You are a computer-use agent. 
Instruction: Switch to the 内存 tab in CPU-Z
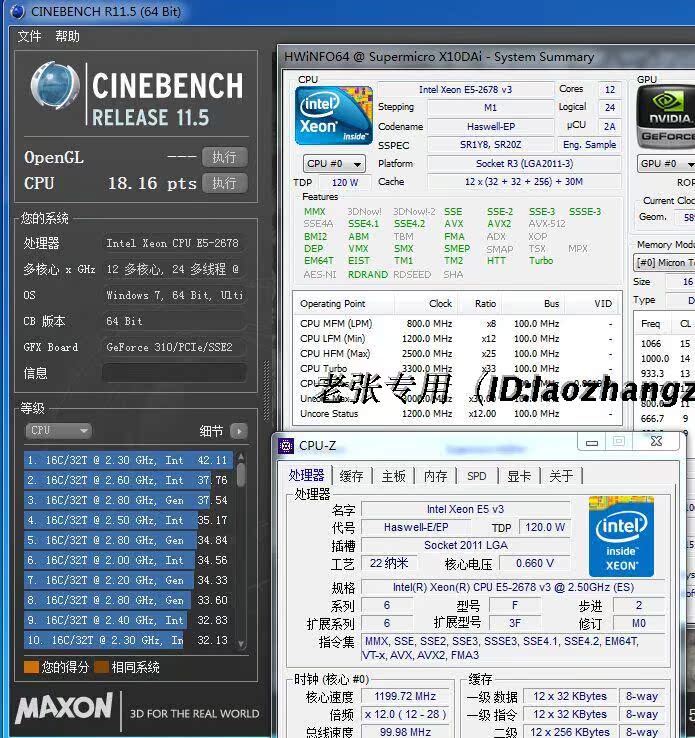point(436,476)
